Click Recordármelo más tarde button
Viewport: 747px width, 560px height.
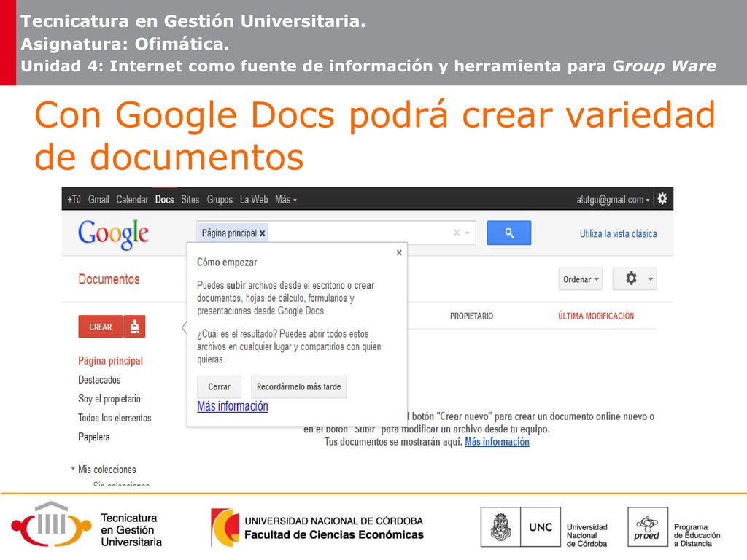coord(298,386)
